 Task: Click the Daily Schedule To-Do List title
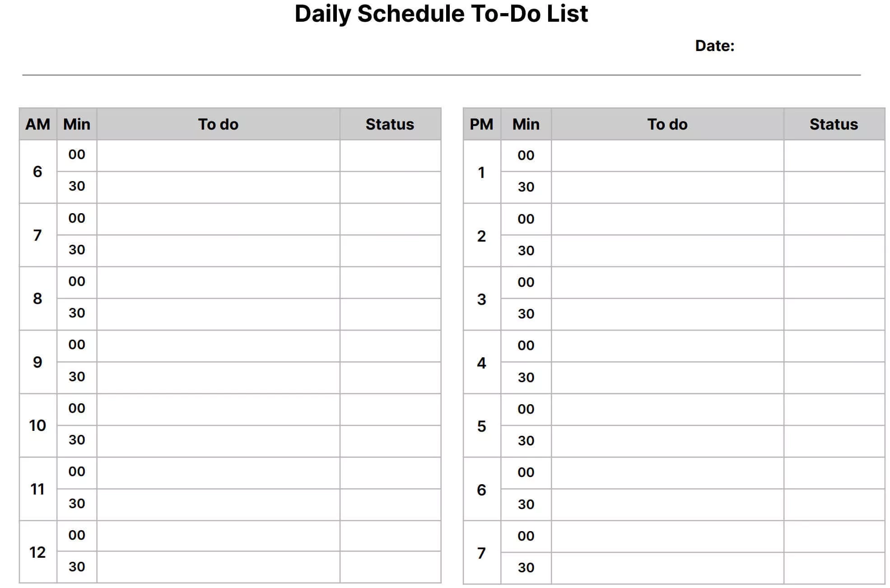tap(441, 14)
